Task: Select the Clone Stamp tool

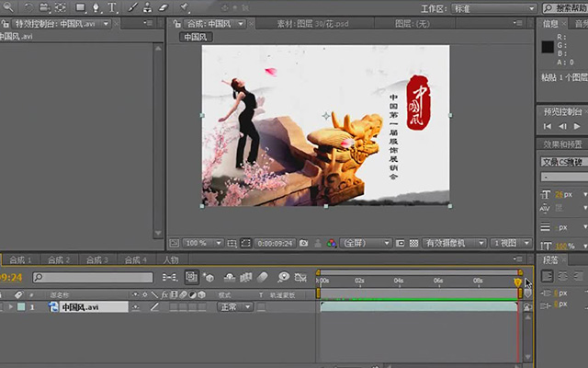Action: click(x=147, y=7)
